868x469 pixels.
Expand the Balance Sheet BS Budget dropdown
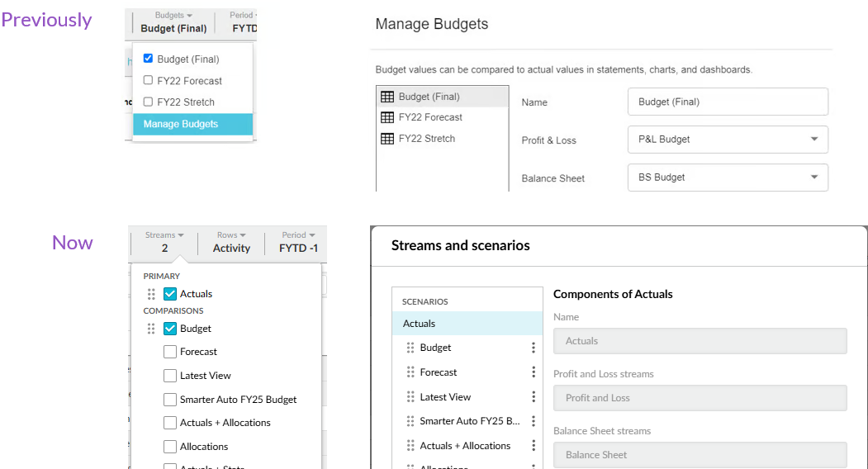point(728,178)
